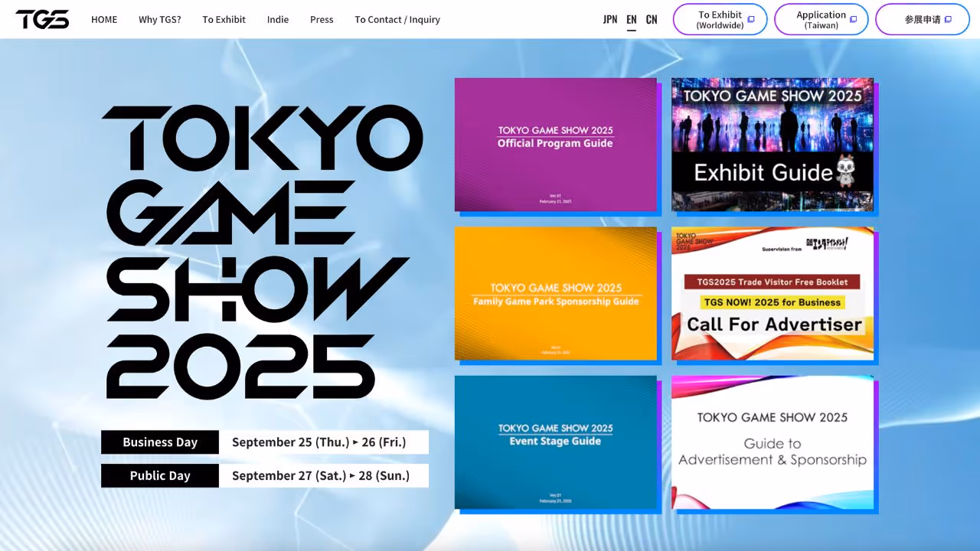The width and height of the screenshot is (980, 551).
Task: Open Family Game Park Sponsorship Guide card
Action: click(556, 293)
